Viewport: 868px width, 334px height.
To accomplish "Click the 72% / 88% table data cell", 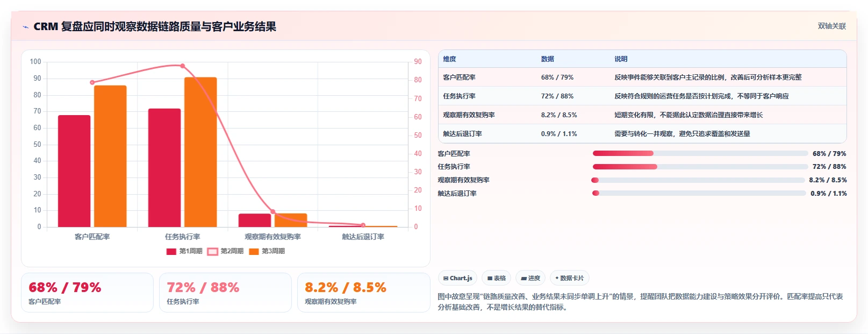I will (x=557, y=96).
